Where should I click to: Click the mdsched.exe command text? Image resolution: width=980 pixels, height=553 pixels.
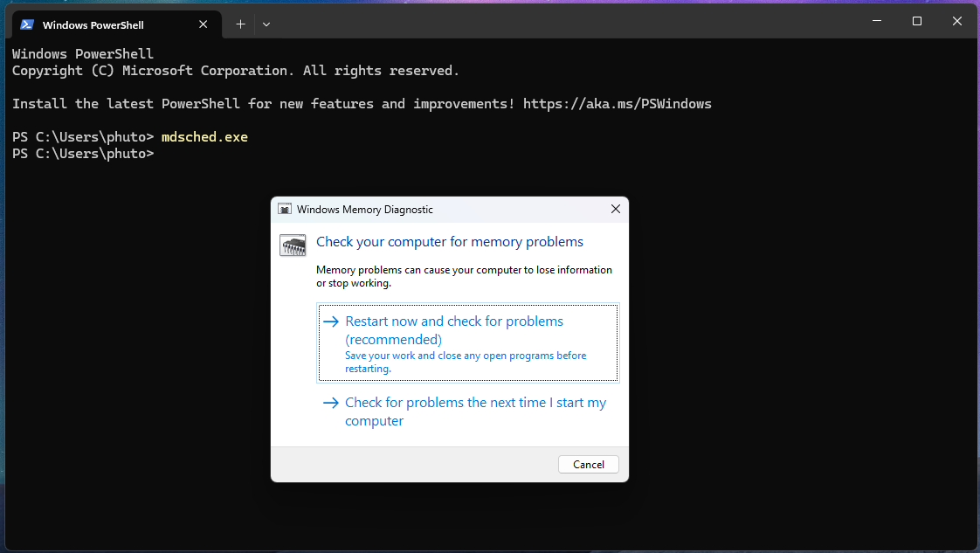pyautogui.click(x=204, y=137)
